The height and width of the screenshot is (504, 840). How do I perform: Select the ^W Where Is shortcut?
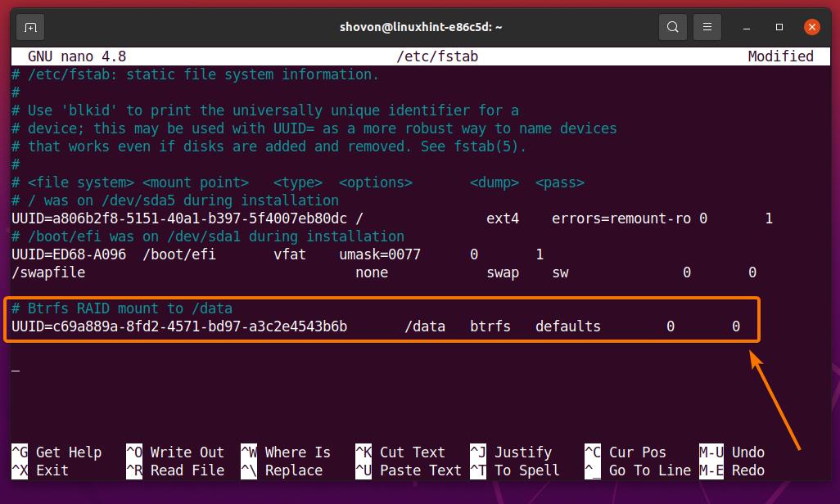tap(286, 452)
